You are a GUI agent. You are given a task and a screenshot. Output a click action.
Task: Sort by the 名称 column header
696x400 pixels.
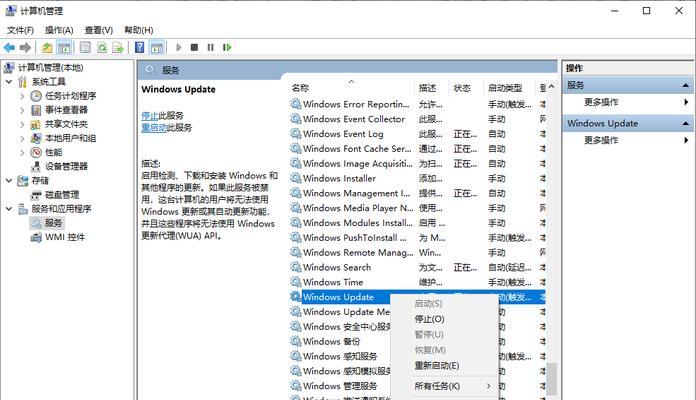coord(352,88)
